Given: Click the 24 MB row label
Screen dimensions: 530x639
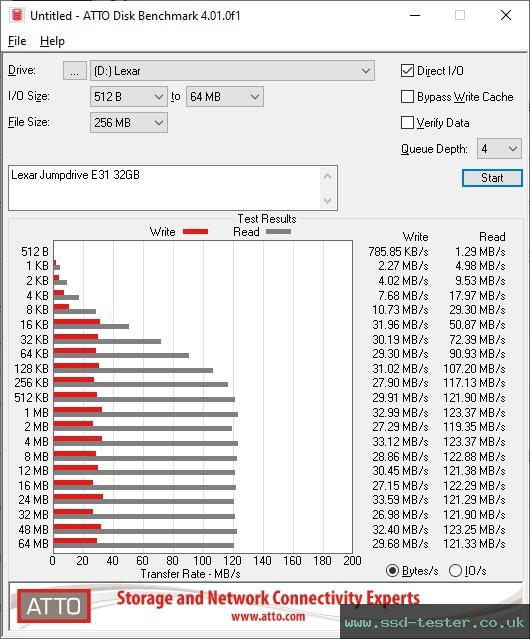Looking at the screenshot, I should click(33, 500).
